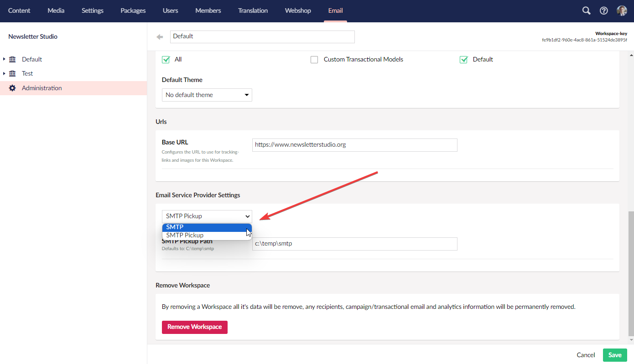
Task: Open the Packages section
Action: click(x=133, y=10)
